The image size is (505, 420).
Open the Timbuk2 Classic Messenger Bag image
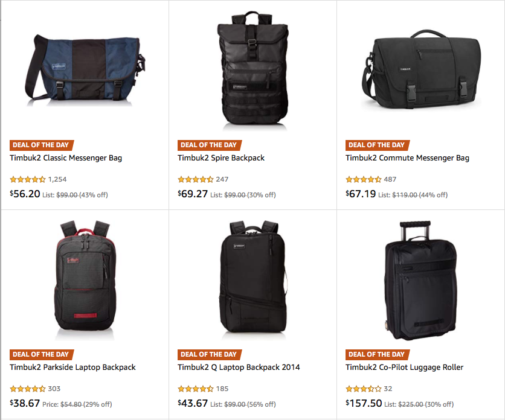tap(85, 71)
